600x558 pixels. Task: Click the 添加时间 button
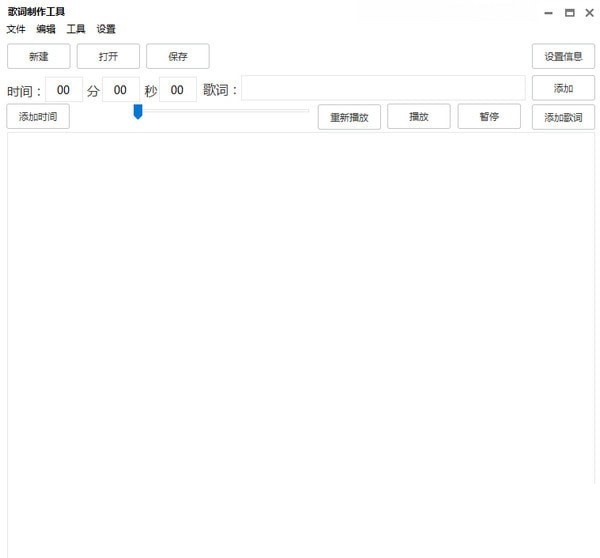click(38, 117)
